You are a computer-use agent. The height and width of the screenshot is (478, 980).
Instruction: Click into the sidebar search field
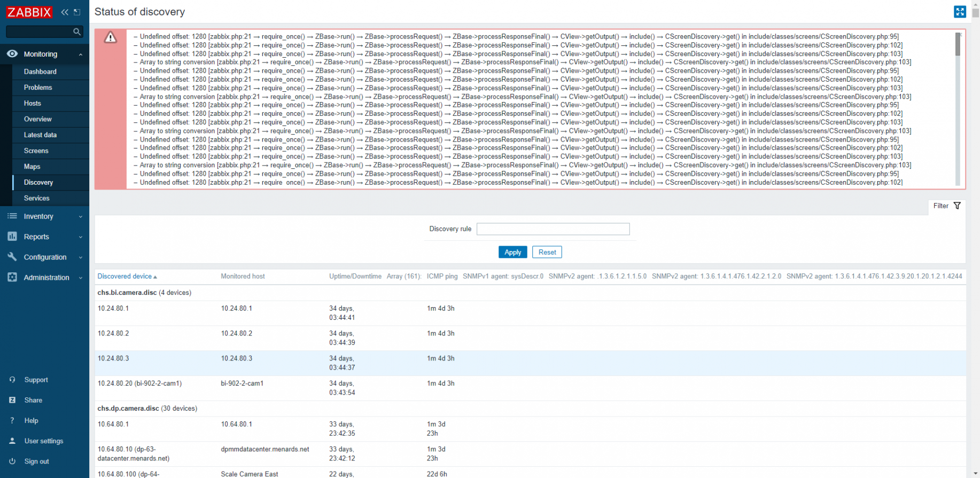coord(39,32)
